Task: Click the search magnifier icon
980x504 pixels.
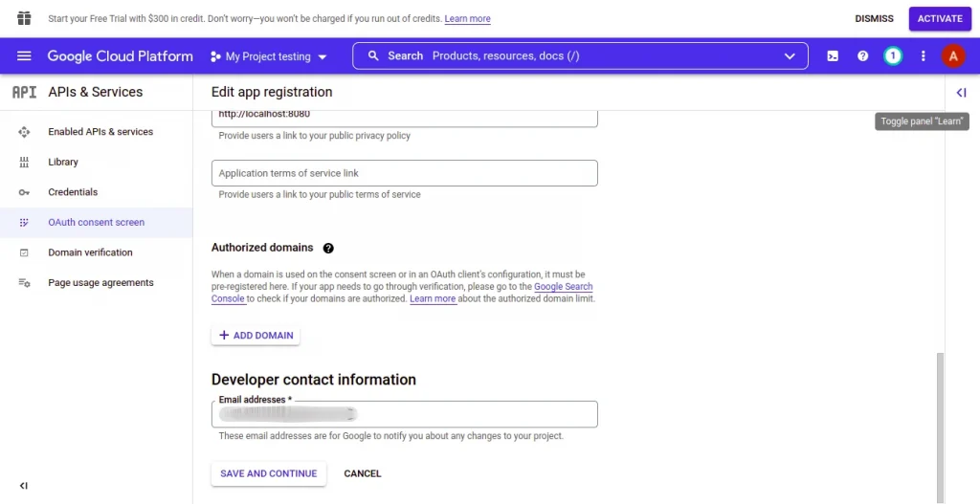Action: (x=373, y=55)
